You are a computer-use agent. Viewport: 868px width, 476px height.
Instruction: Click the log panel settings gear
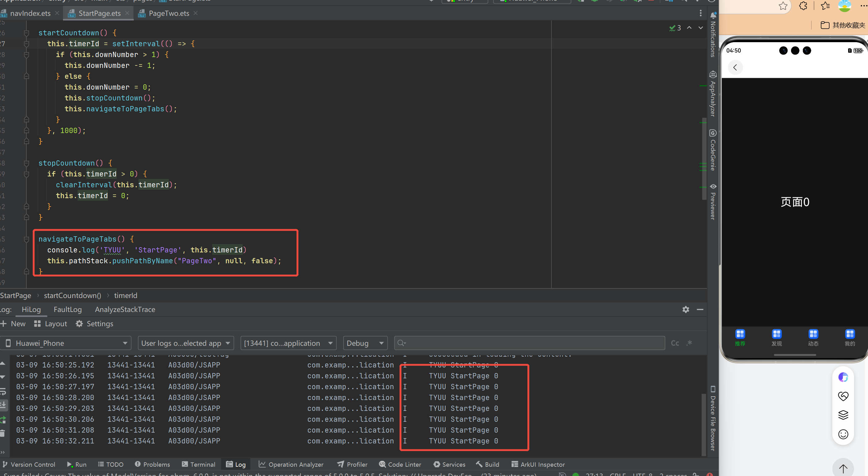point(686,309)
